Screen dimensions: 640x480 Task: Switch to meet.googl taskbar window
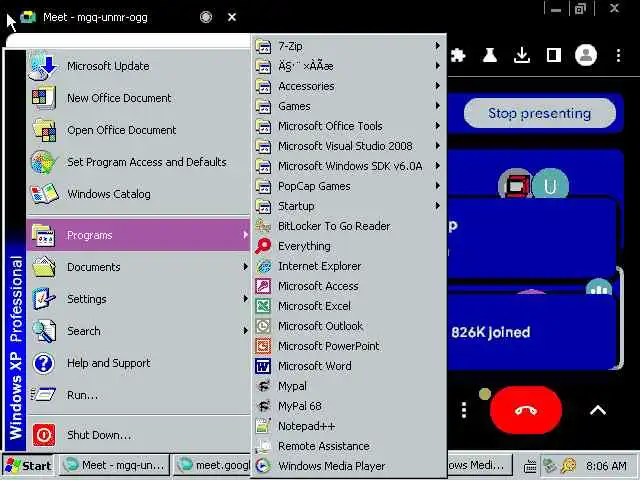212,465
